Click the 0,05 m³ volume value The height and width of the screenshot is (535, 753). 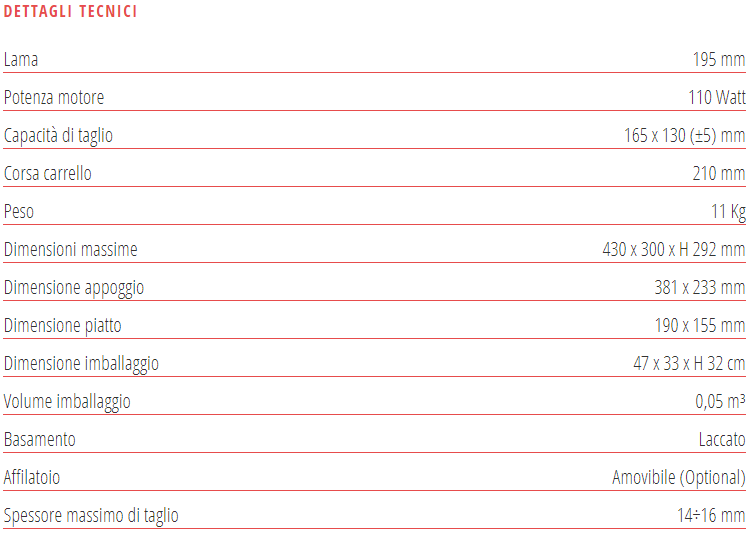coord(720,401)
